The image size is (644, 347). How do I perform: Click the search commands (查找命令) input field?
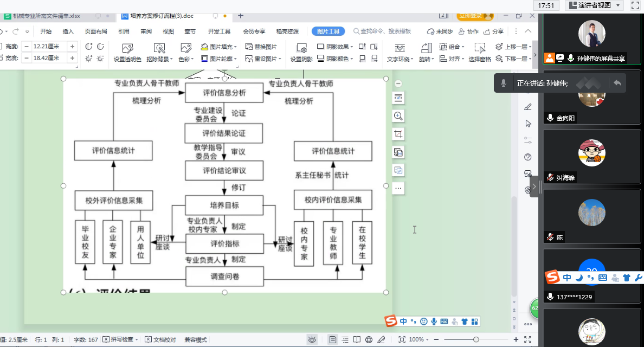[x=385, y=31]
